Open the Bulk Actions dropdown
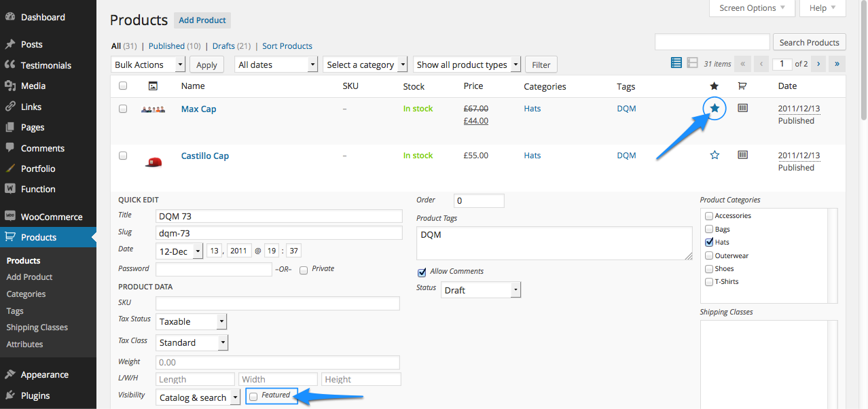868x409 pixels. [148, 65]
